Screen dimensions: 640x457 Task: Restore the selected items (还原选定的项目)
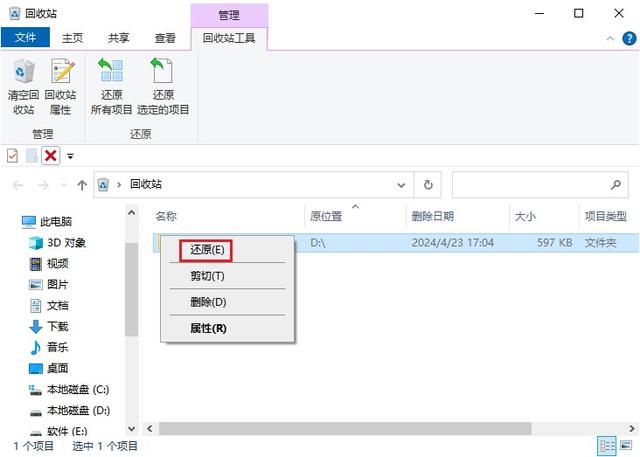[163, 86]
